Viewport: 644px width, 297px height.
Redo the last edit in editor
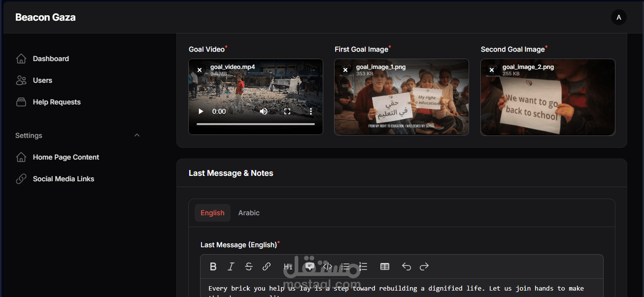(x=424, y=266)
